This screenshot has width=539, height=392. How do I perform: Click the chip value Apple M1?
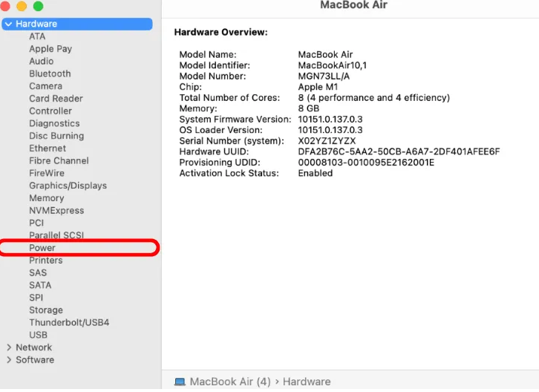pos(318,87)
